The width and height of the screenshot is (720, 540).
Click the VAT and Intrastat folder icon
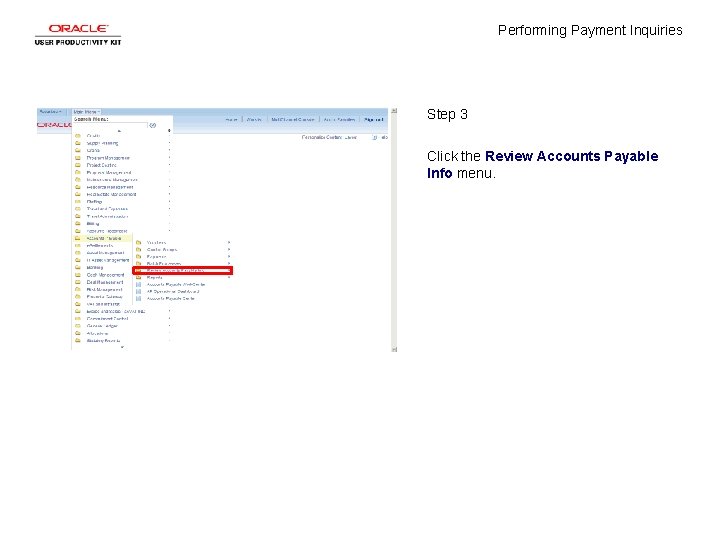(78, 304)
